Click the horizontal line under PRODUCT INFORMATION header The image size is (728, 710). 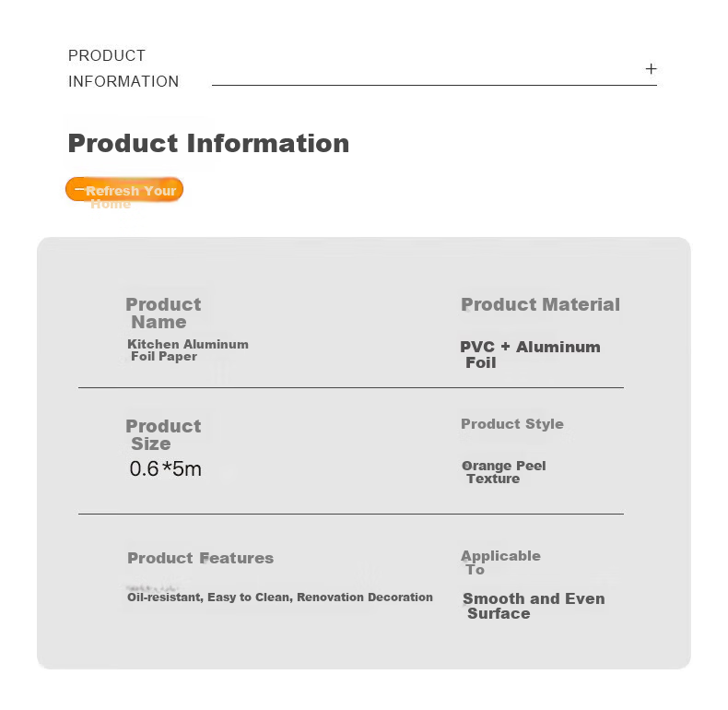(434, 85)
